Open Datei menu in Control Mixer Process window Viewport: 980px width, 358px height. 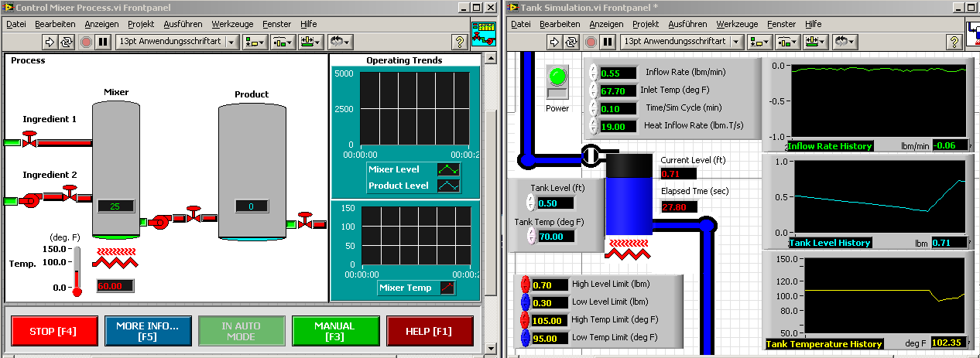(16, 24)
